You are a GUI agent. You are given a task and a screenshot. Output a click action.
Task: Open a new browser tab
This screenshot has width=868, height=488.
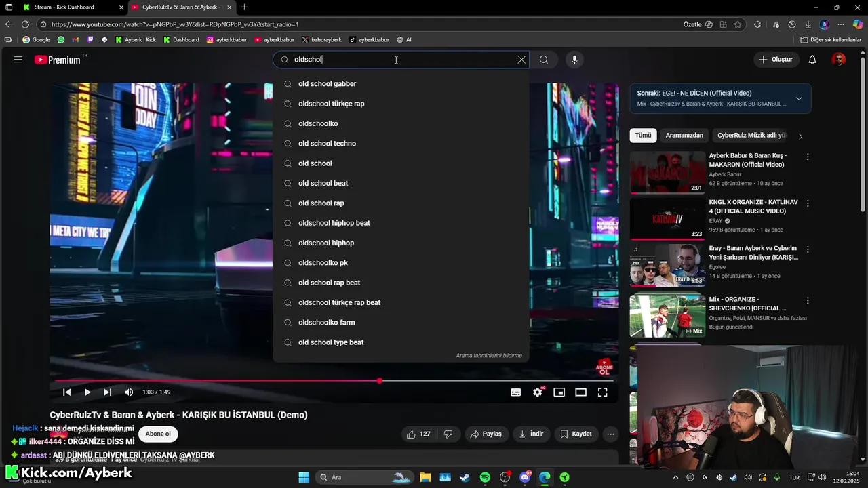pyautogui.click(x=244, y=7)
